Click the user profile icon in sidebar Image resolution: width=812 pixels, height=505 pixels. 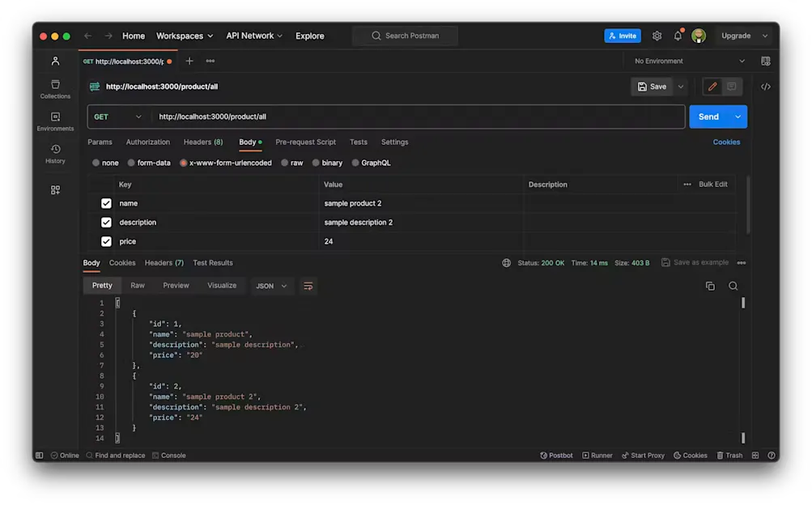tap(55, 61)
